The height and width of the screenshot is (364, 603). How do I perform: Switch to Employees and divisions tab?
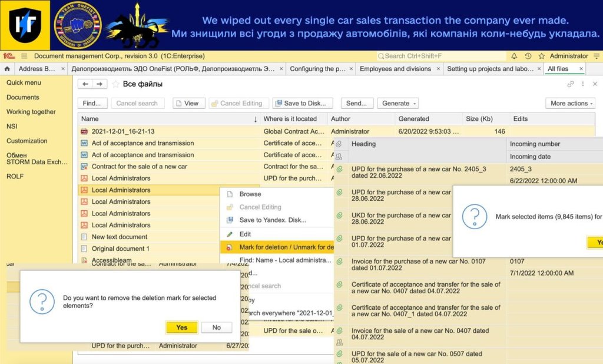[395, 69]
